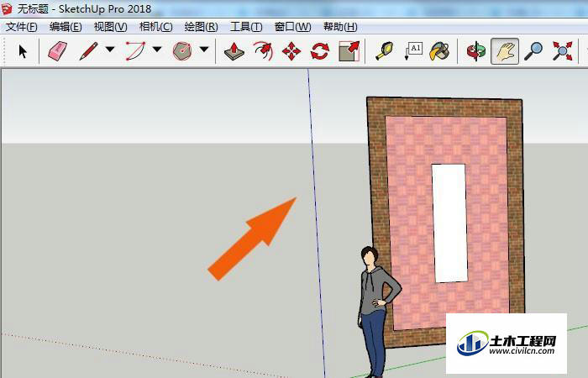Choose the Line pencil tool
Image resolution: width=588 pixels, height=378 pixels.
(88, 51)
